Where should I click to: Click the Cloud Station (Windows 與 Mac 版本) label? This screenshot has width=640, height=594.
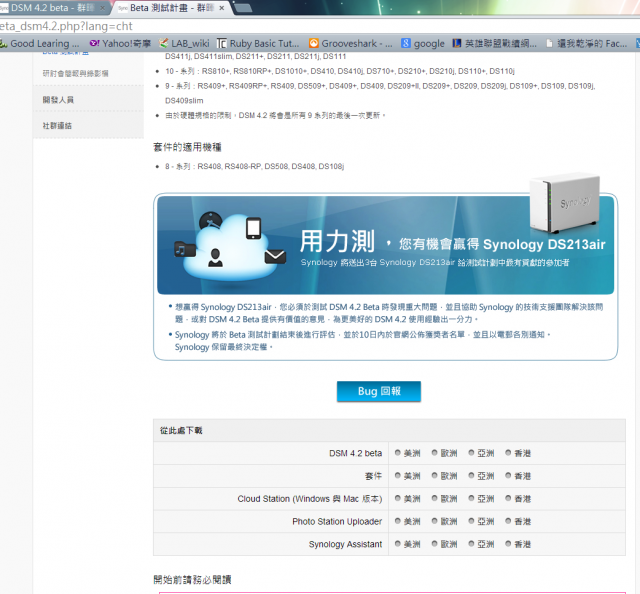[x=310, y=499]
